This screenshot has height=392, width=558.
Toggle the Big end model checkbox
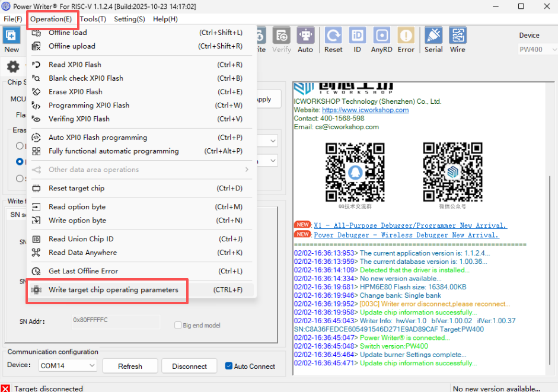tap(178, 325)
